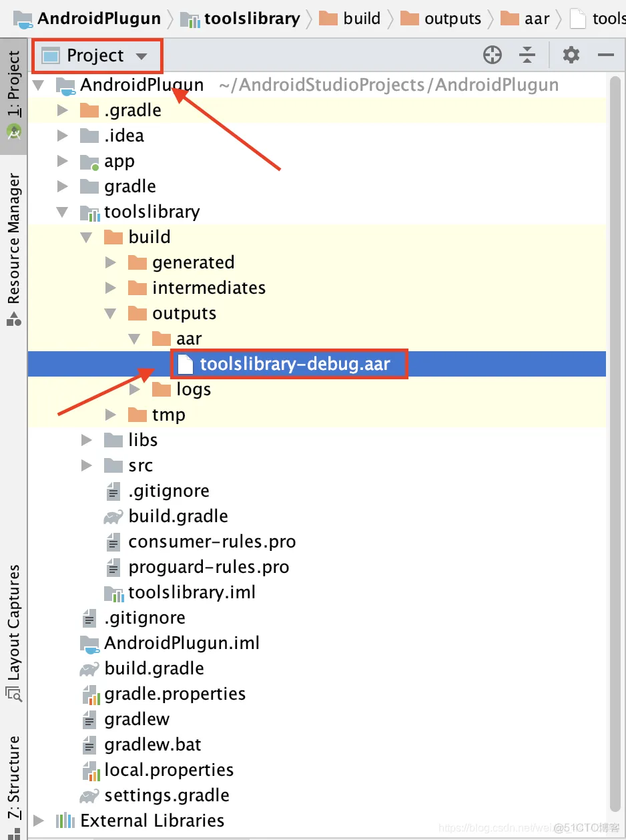Select the .idea folder row
Image resolution: width=626 pixels, height=840 pixels.
(x=317, y=136)
